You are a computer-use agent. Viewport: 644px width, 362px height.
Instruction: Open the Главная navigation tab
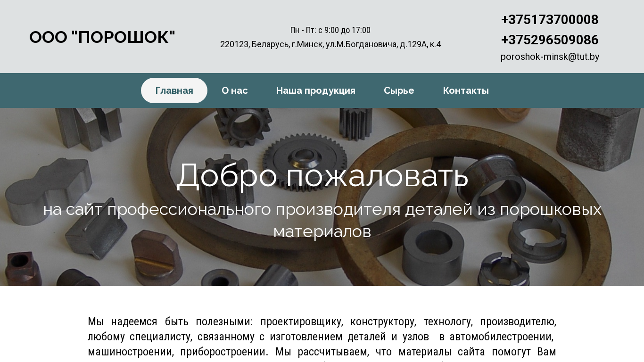[174, 90]
